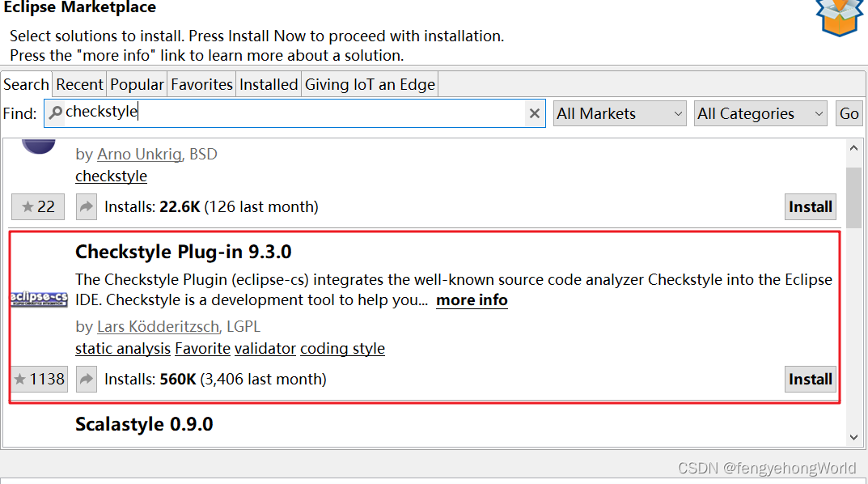Viewport: 868px width, 484px height.
Task: Click the checkstyle tag link
Action: 112,176
